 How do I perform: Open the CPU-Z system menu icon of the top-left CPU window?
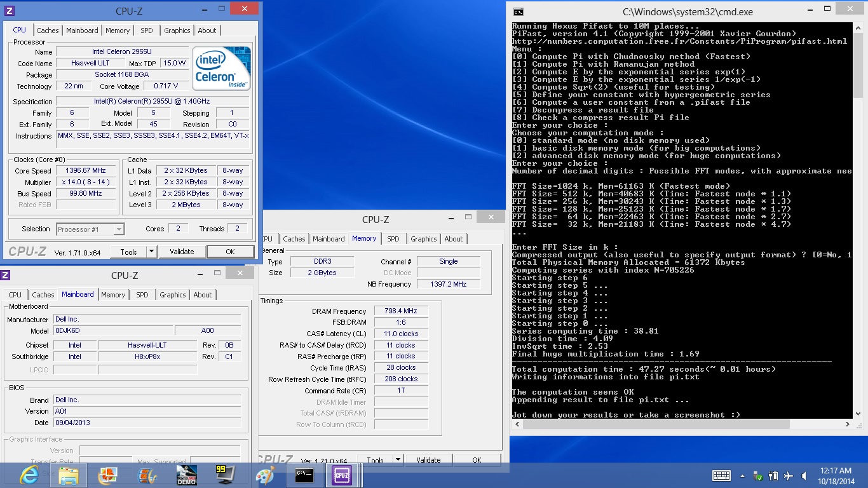click(x=9, y=11)
